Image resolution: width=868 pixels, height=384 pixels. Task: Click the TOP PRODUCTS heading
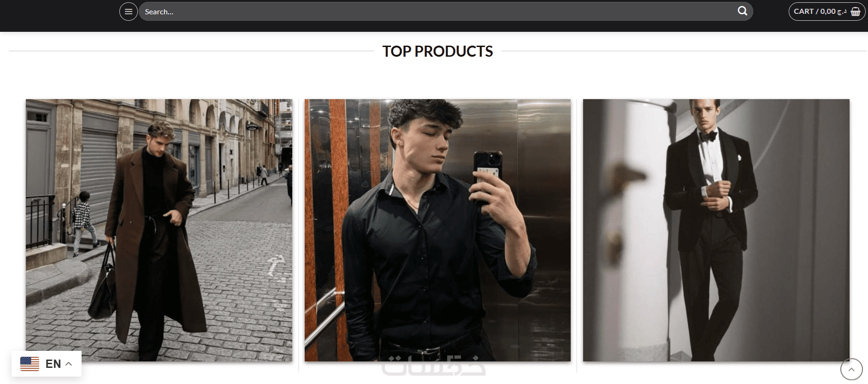point(437,51)
